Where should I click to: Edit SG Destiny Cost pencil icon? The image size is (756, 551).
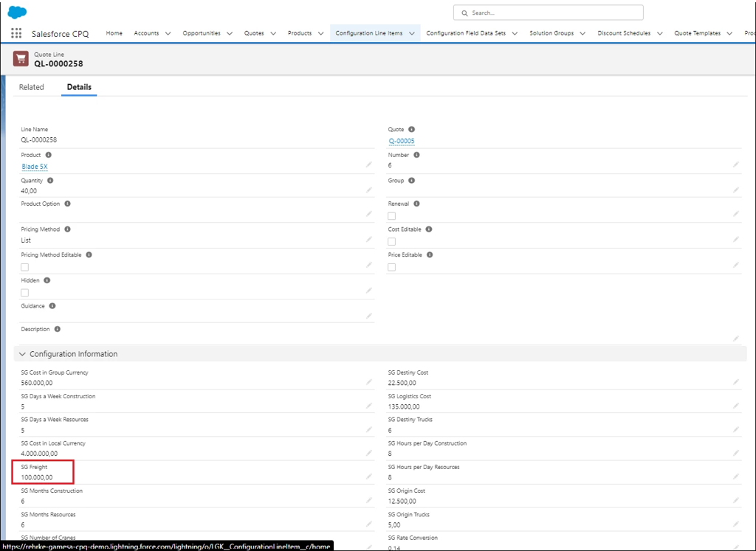736,382
